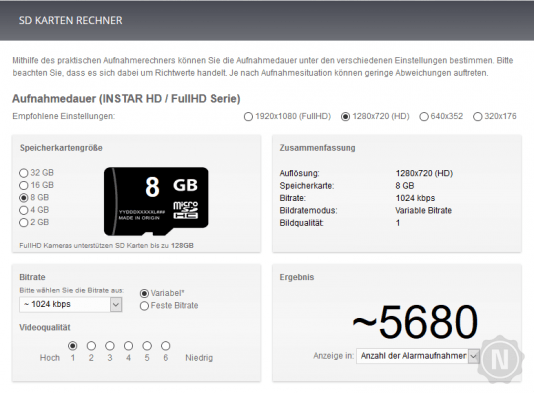The image size is (534, 393).
Task: Open the 'Anzeige in' display unit dropdown
Action: point(418,356)
